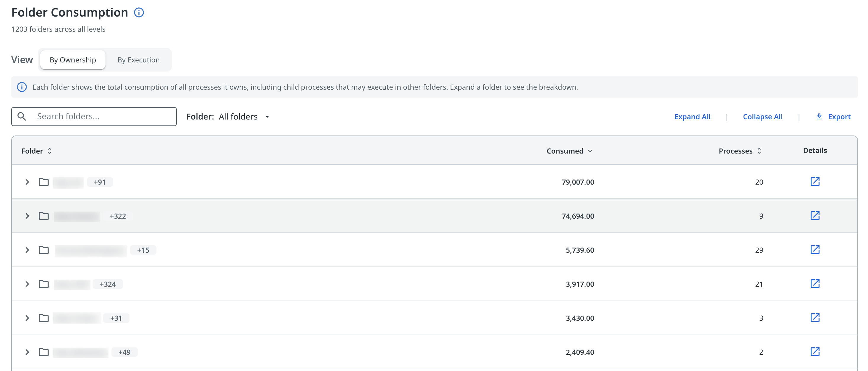Switch to By Ownership view
The image size is (868, 371).
(73, 60)
